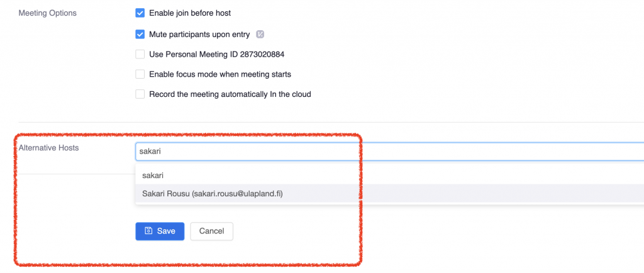Screen dimensions: 644x273
Task: Focus the Alternative Hosts text field
Action: coord(389,151)
